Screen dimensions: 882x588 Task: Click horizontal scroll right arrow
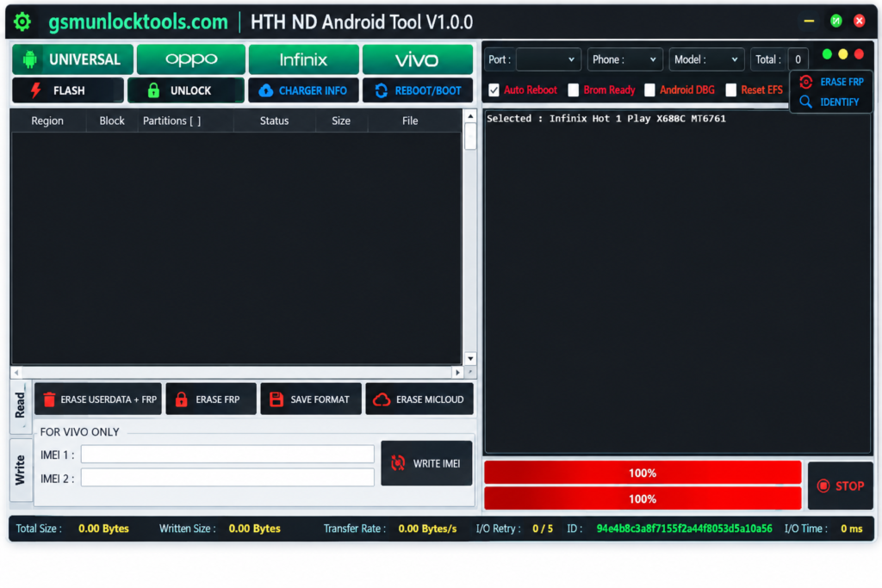pos(458,372)
